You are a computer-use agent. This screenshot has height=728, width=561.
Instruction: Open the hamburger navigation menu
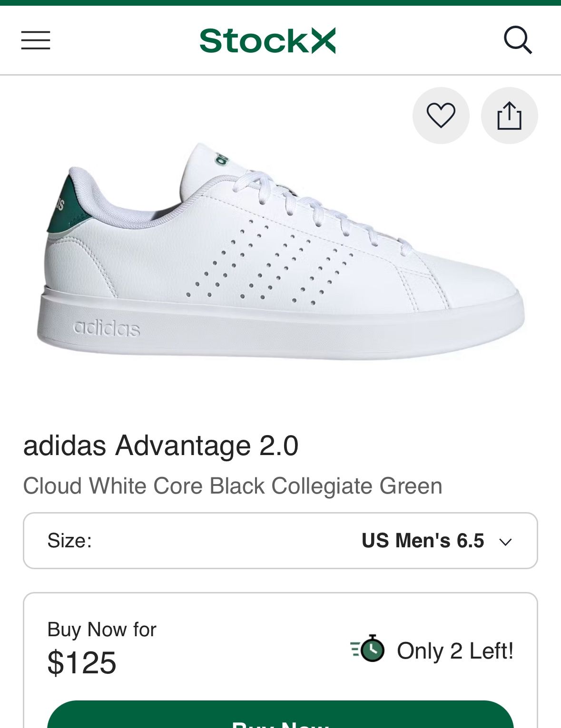pyautogui.click(x=35, y=40)
